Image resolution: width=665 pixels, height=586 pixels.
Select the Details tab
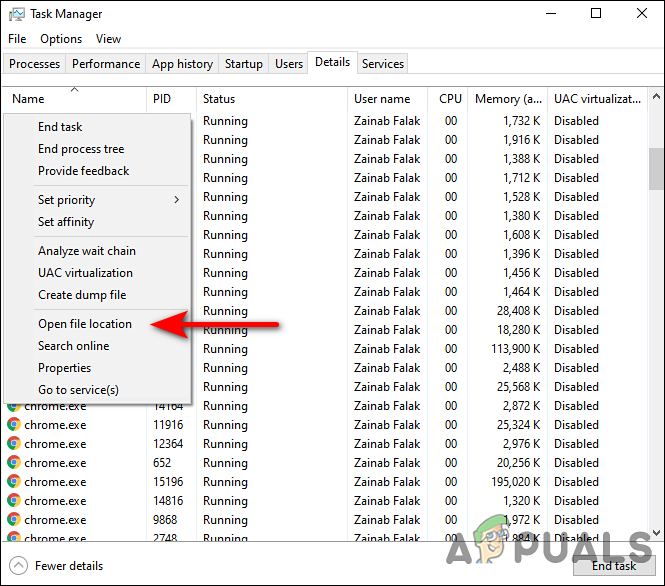[x=332, y=62]
